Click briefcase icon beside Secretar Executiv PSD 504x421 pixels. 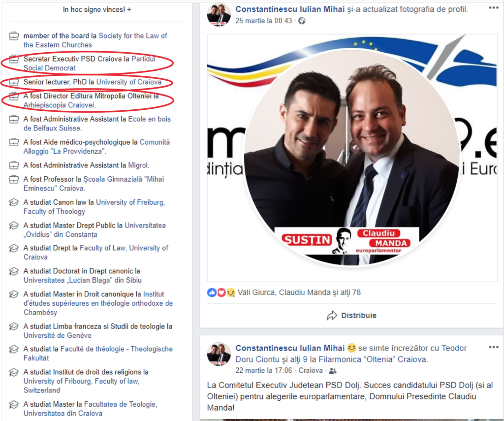tap(13, 59)
